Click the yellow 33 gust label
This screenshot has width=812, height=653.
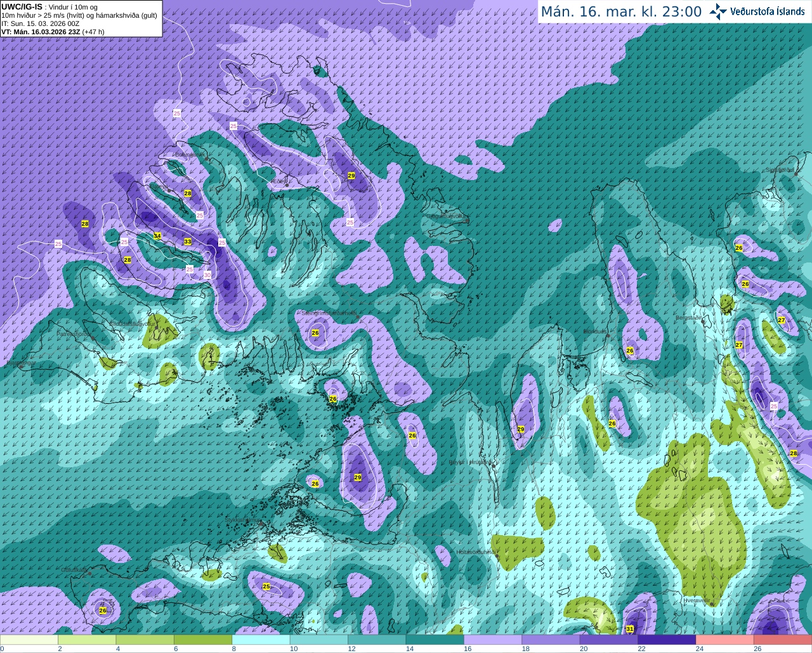187,242
